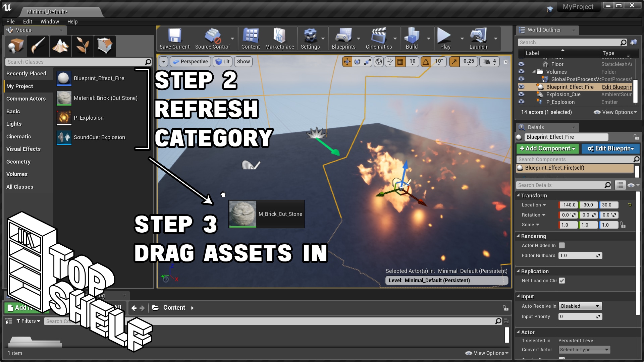
Task: Open the Window menu
Action: (50, 21)
